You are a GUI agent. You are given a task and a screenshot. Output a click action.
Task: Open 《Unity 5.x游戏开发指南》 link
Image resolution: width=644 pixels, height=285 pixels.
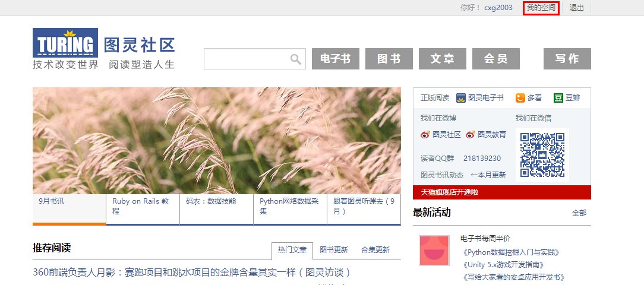click(x=504, y=265)
